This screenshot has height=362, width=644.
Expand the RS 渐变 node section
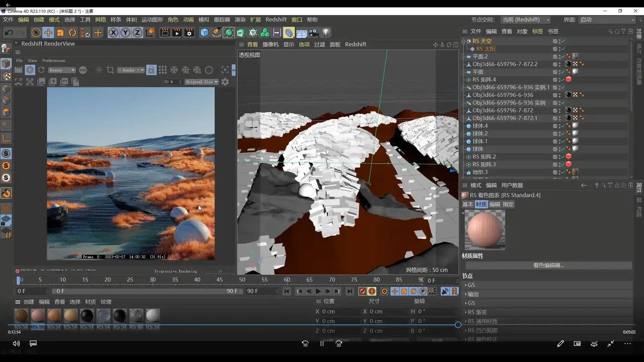click(x=477, y=312)
